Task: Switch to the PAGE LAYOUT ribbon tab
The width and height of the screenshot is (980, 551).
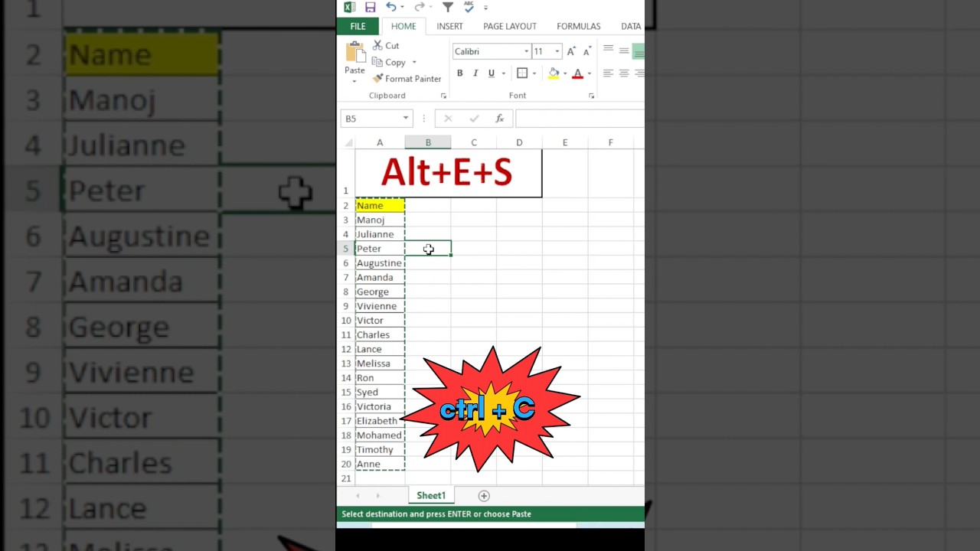Action: [510, 26]
